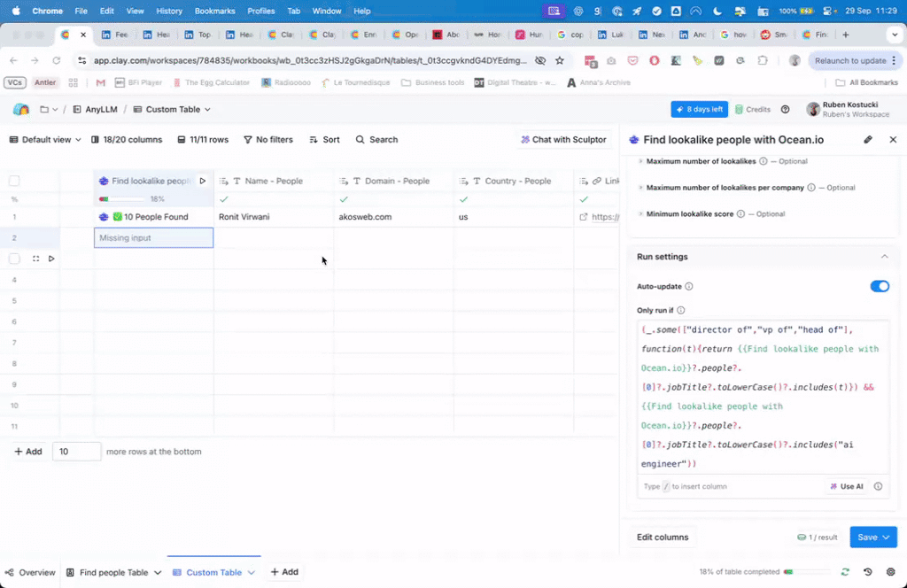907x588 pixels.
Task: Check the row 3 selection checkbox
Action: [14, 259]
